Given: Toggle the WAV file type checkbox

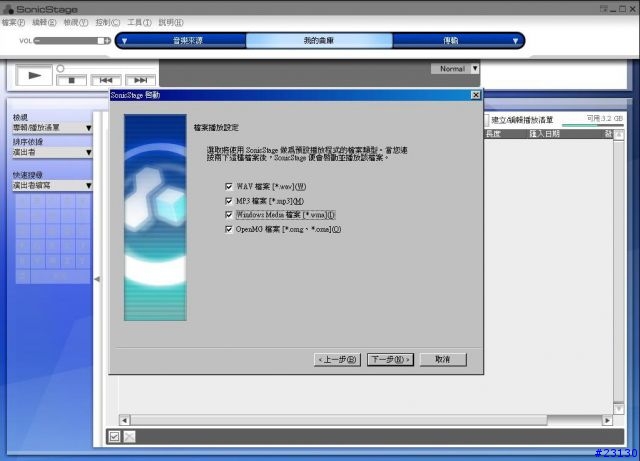Looking at the screenshot, I should 229,187.
